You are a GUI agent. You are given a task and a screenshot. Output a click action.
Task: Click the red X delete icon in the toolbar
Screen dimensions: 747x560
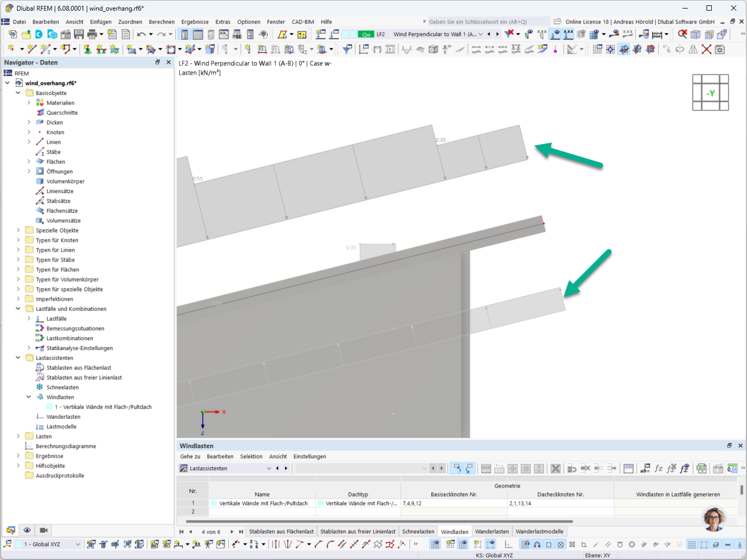click(706, 49)
